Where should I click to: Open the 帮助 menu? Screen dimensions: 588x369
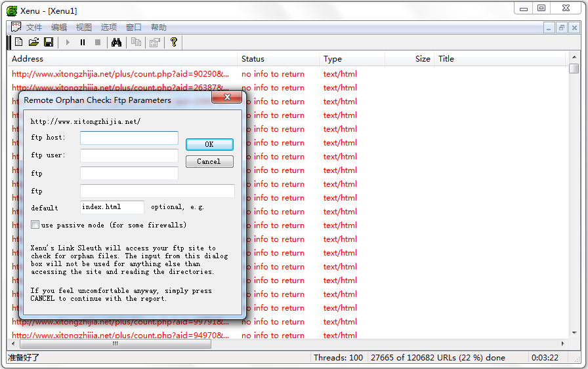(x=159, y=28)
